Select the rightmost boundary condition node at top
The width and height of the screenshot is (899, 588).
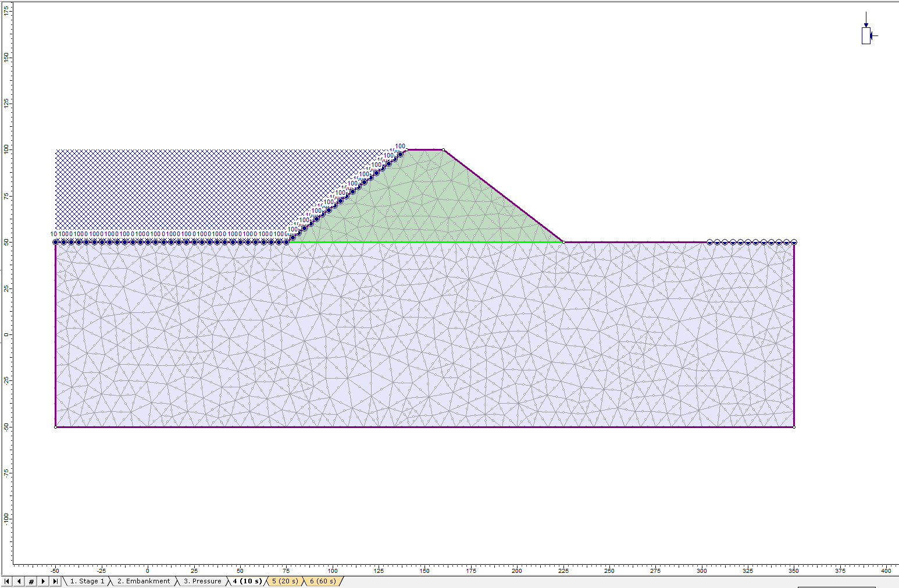(x=794, y=242)
